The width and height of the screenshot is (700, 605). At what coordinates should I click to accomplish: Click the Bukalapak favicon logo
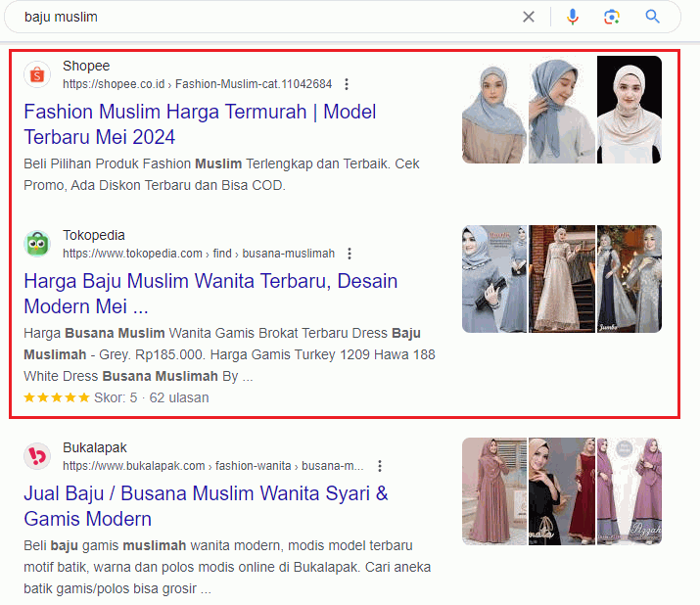[37, 456]
